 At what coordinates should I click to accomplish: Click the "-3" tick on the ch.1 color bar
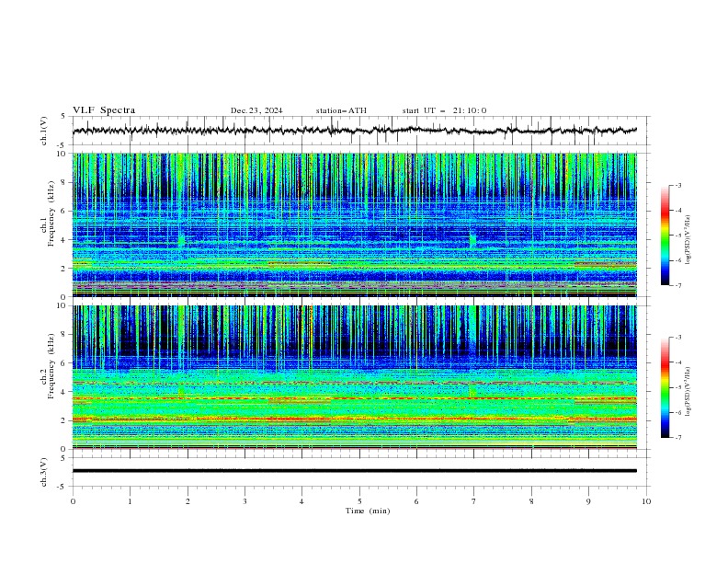[678, 186]
